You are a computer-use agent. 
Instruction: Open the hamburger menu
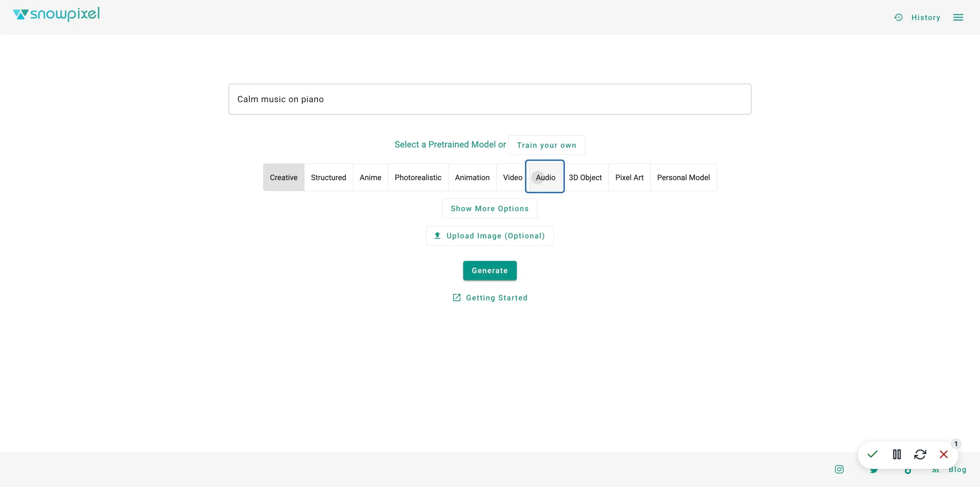(958, 17)
